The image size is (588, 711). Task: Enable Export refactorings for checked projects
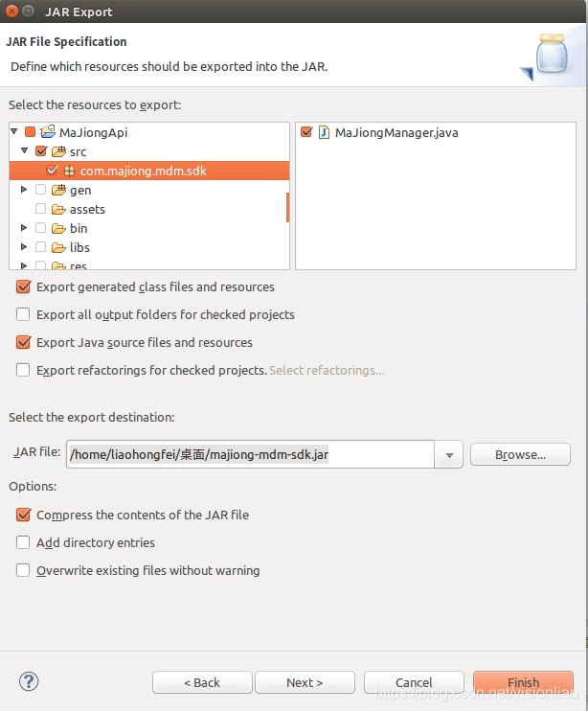click(23, 370)
